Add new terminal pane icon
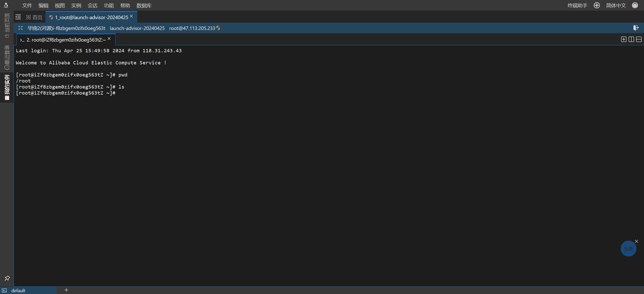644x294 pixels. [623, 39]
